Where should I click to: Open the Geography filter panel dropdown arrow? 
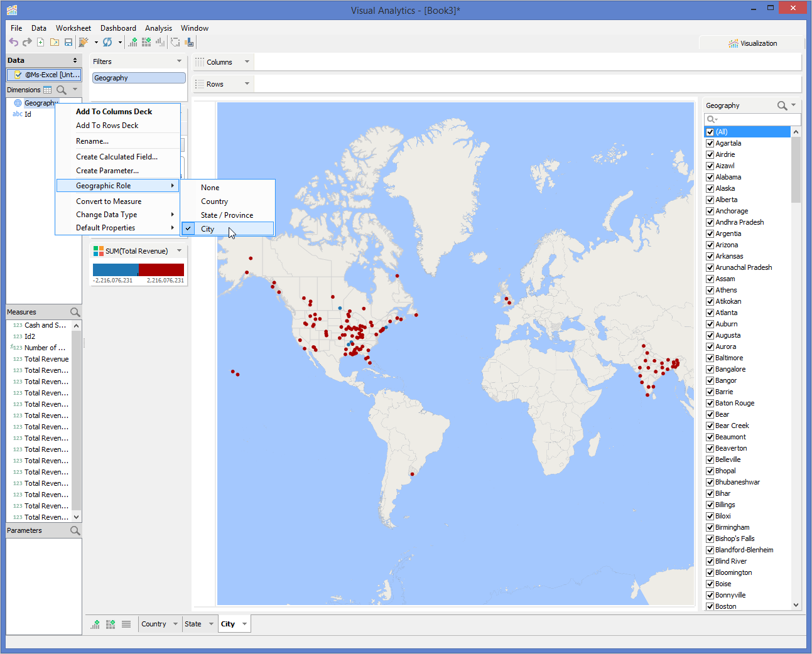(x=793, y=105)
